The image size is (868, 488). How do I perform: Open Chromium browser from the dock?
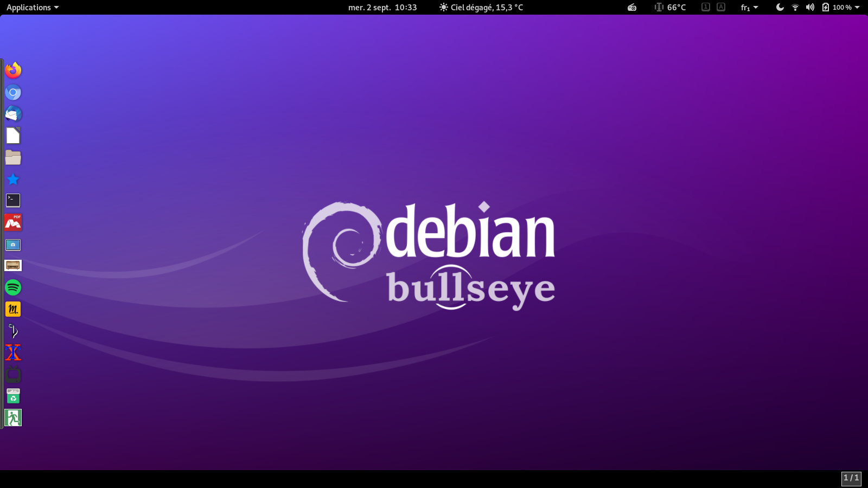pos(13,92)
